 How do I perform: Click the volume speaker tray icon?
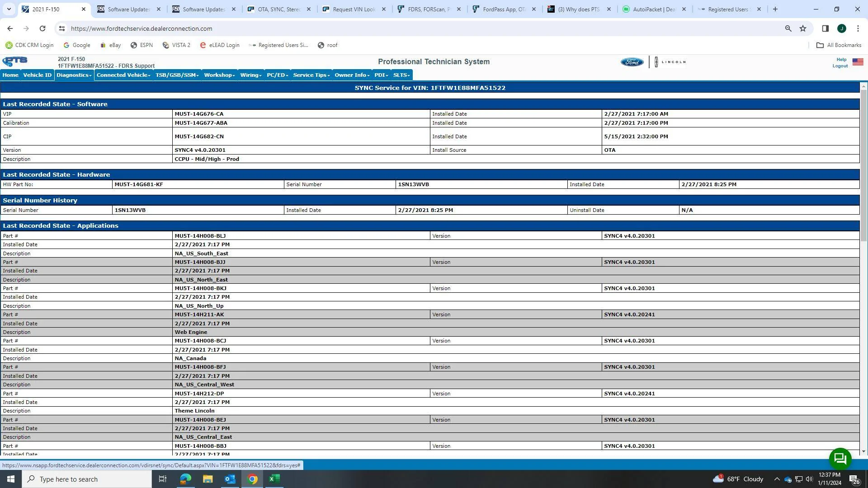click(x=809, y=479)
